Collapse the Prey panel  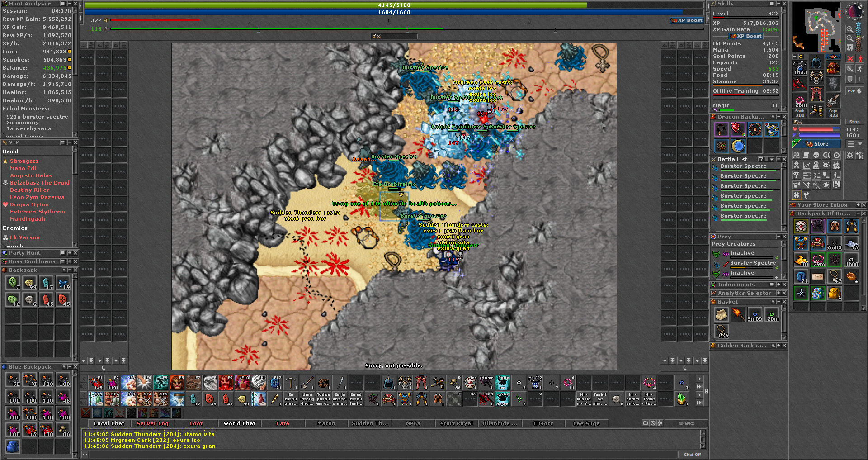[x=779, y=237]
